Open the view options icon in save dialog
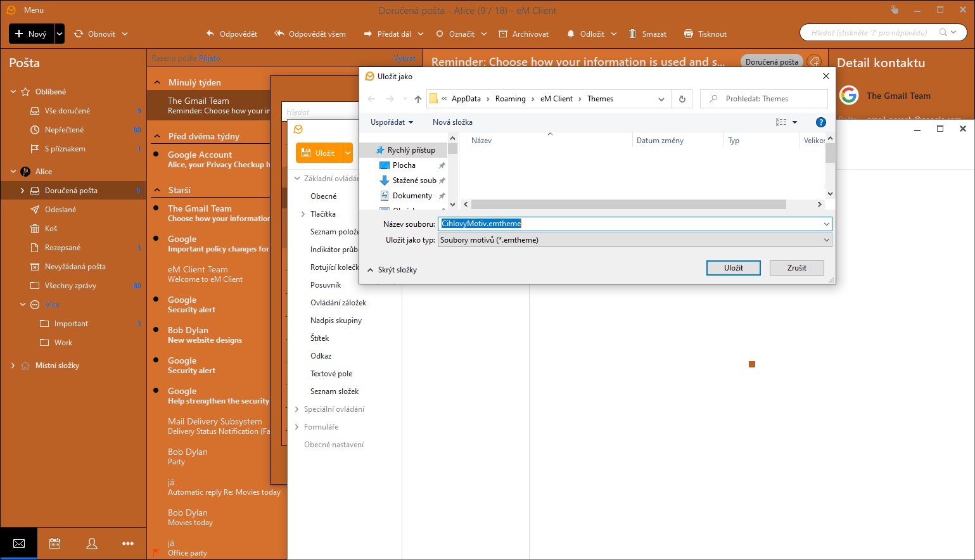 point(782,122)
